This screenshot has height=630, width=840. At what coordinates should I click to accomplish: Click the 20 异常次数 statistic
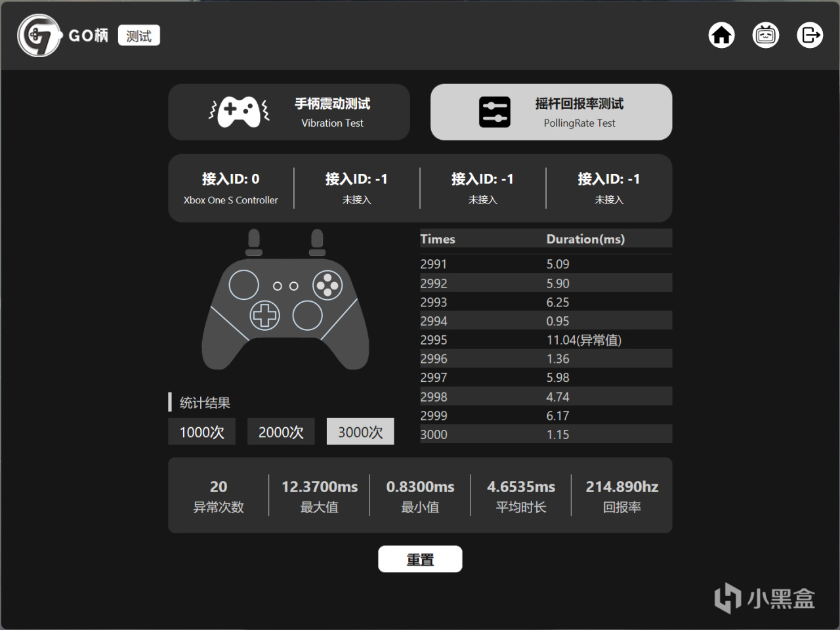point(219,495)
